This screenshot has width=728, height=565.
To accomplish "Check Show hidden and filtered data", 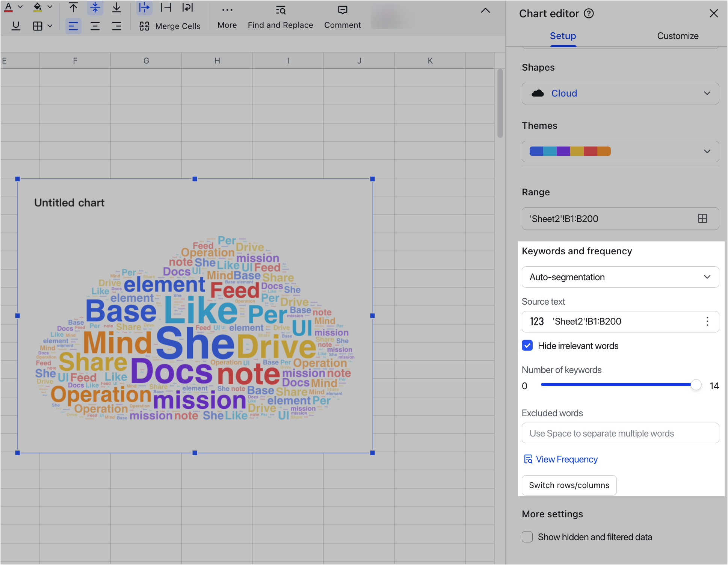I will click(x=527, y=537).
